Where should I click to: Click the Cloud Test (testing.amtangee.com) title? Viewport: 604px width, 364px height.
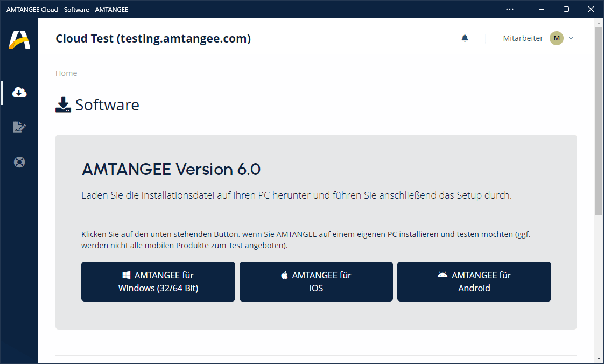click(x=153, y=39)
